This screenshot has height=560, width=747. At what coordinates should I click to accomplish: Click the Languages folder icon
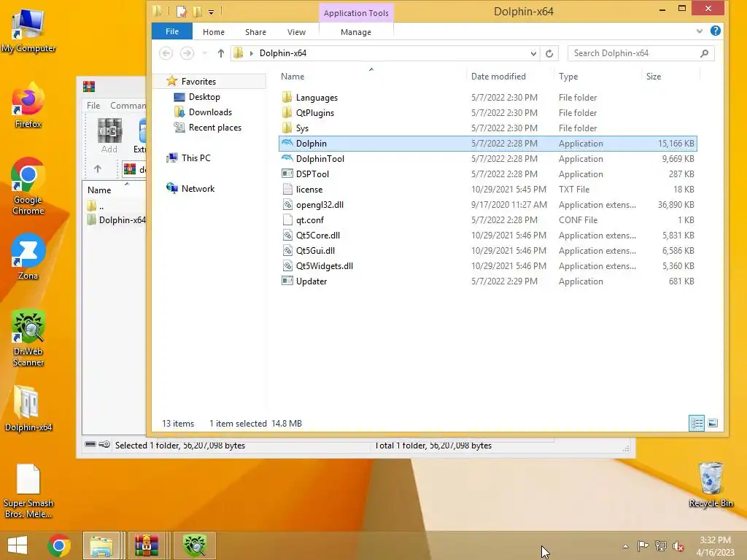click(287, 98)
